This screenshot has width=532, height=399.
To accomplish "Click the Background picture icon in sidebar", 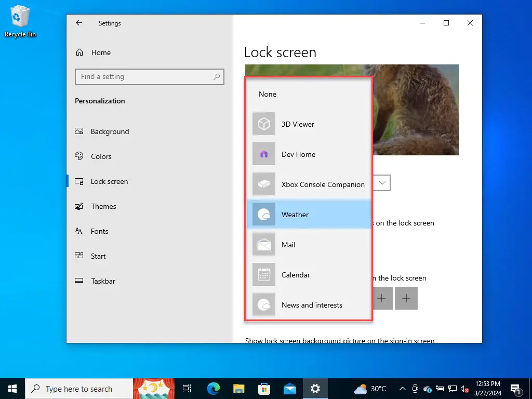I will point(79,131).
